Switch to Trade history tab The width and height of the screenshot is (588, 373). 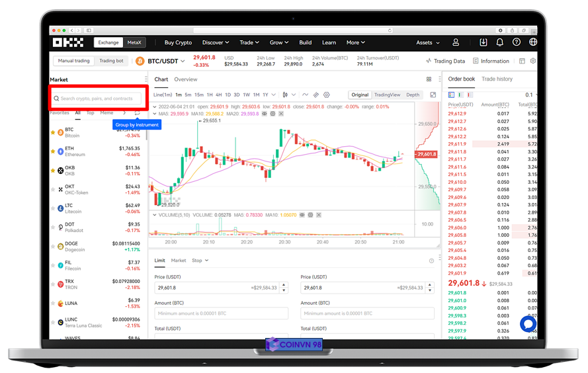pyautogui.click(x=497, y=79)
